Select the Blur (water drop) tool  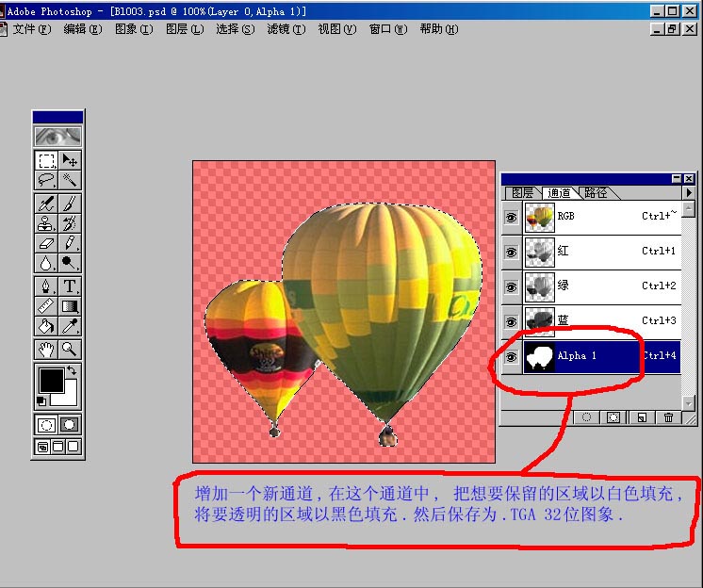pyautogui.click(x=46, y=263)
